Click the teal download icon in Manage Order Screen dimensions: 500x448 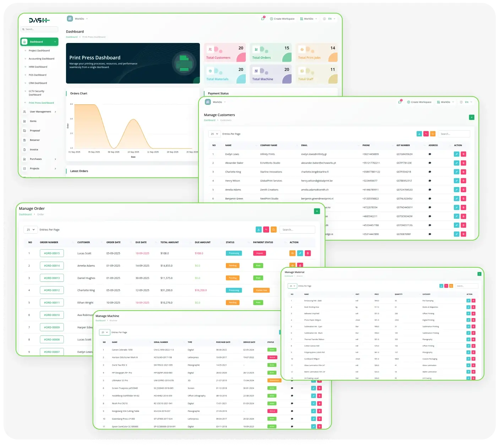pos(259,230)
